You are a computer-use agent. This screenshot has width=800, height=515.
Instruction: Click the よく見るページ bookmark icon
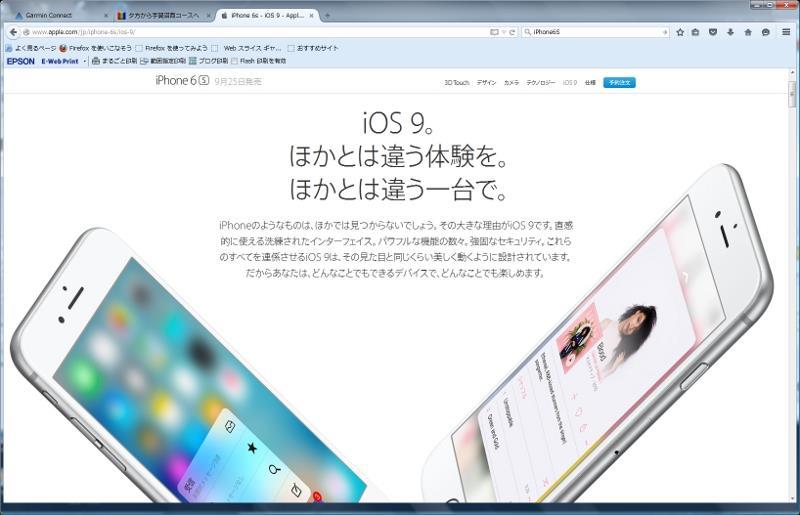(x=9, y=48)
